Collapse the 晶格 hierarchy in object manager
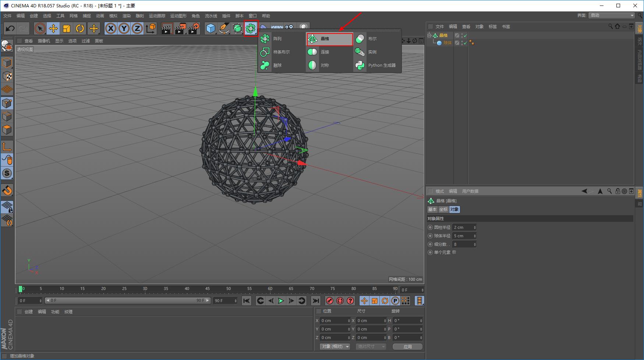 coord(429,35)
